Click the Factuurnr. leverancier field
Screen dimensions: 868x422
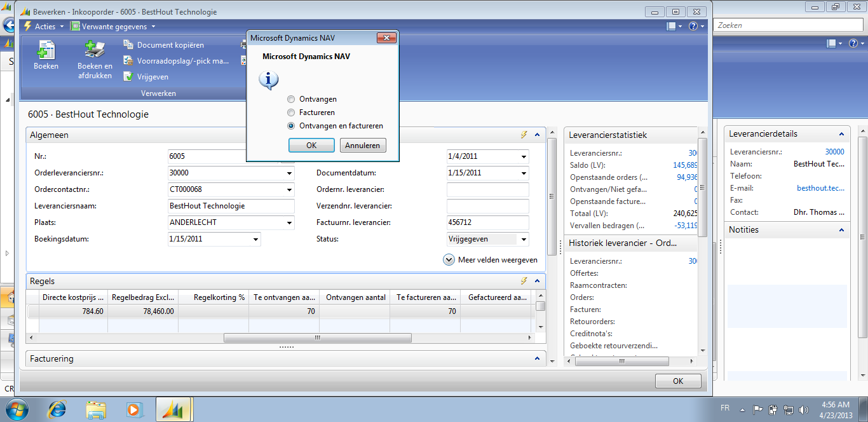coord(488,222)
